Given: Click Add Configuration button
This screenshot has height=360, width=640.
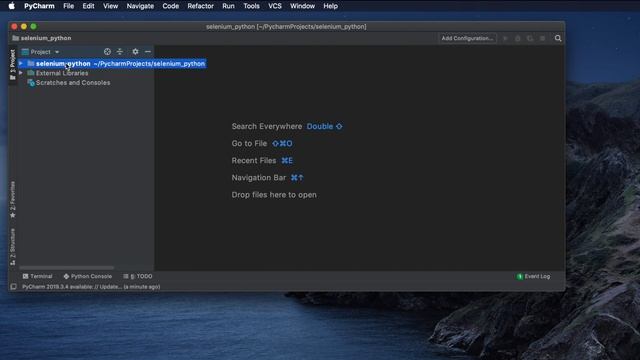Looking at the screenshot, I should tap(467, 38).
